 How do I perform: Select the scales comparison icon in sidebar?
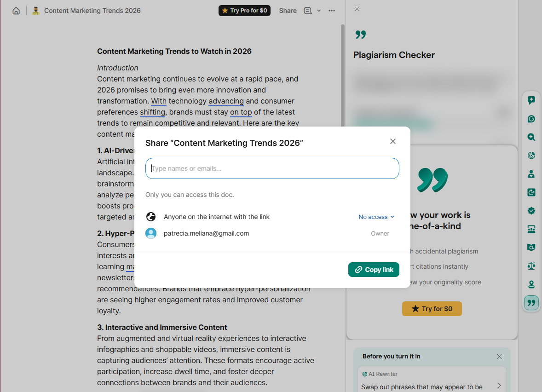(531, 266)
